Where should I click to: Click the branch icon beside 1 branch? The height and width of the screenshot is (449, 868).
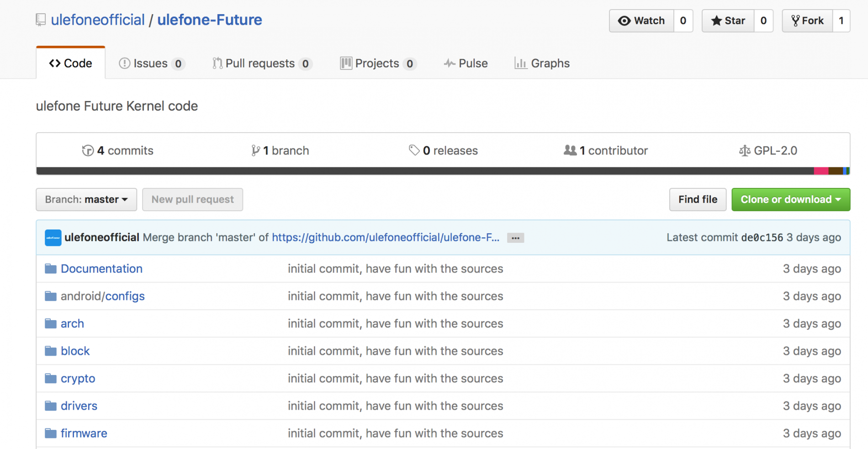tap(256, 150)
